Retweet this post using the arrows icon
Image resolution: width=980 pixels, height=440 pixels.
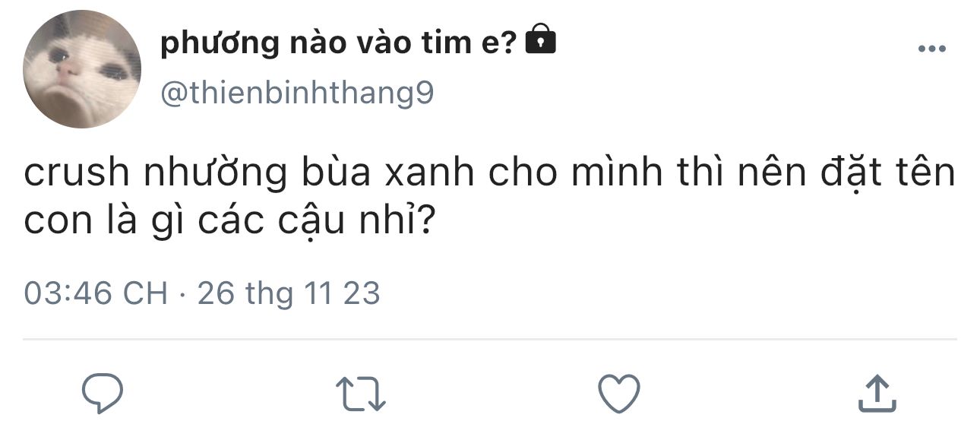coord(361,394)
